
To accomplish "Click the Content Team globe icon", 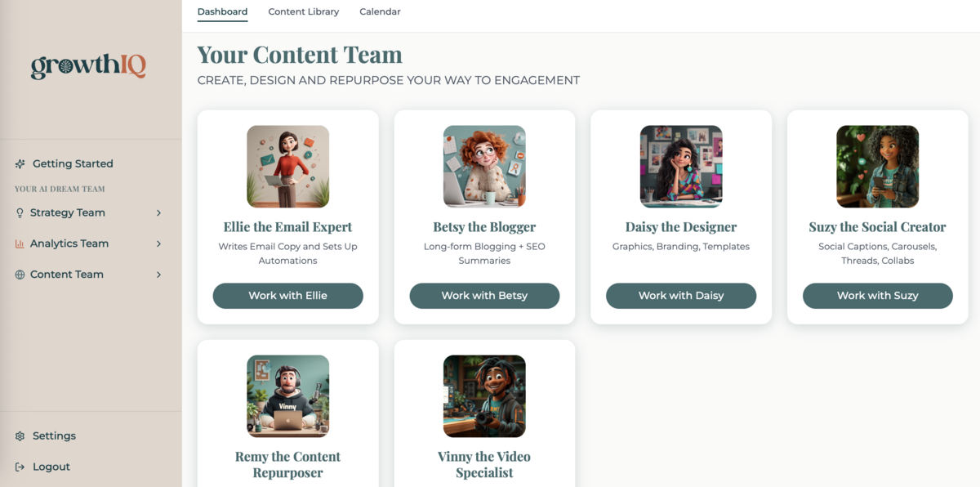I will pyautogui.click(x=20, y=275).
